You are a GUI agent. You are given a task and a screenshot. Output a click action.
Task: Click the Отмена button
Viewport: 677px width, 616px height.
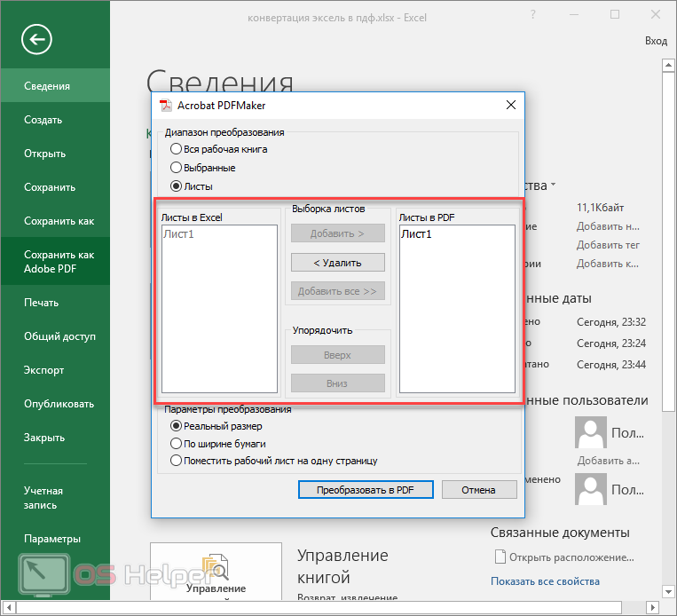point(479,489)
